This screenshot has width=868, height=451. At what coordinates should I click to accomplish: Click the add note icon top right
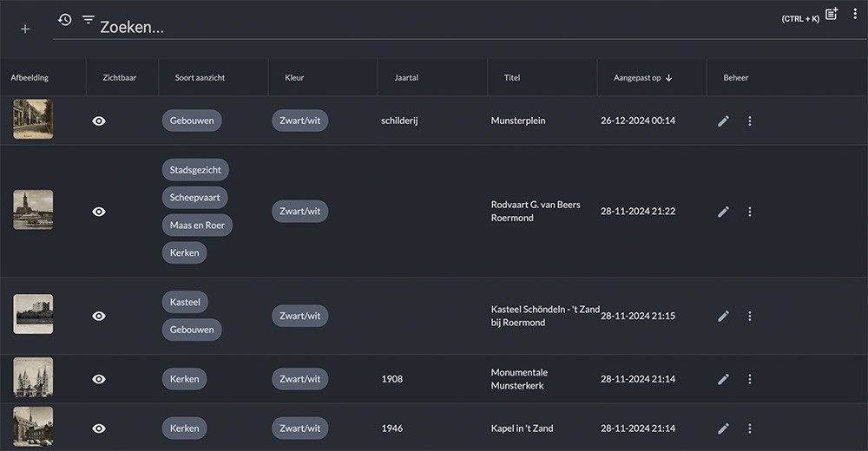pos(832,15)
